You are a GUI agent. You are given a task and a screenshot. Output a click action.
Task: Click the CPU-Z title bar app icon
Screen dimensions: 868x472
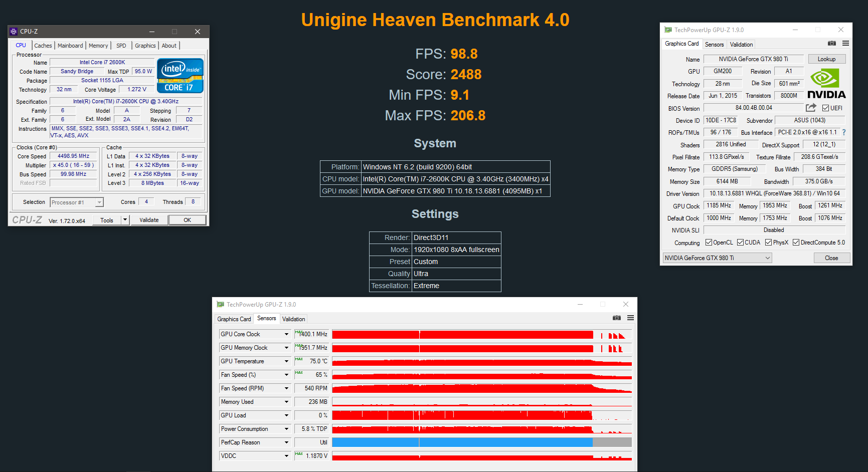(14, 31)
